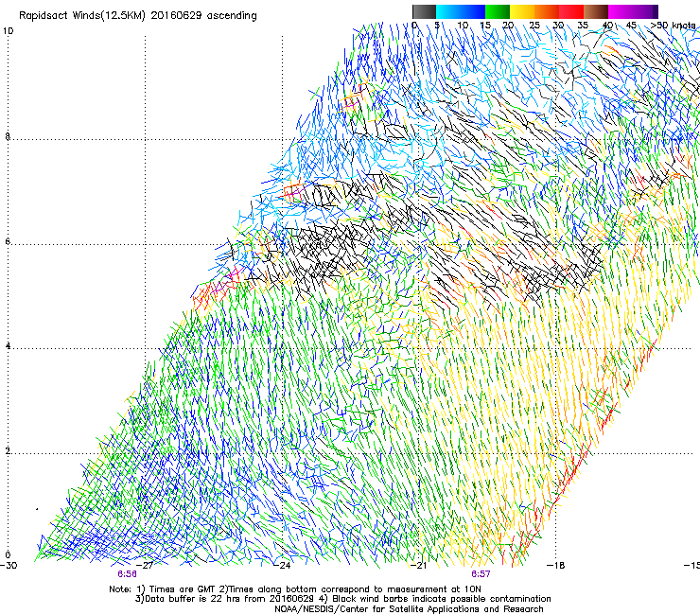This screenshot has height=615, width=700.
Task: Click the longitude label -24 on the bottom axis
Action: click(282, 565)
